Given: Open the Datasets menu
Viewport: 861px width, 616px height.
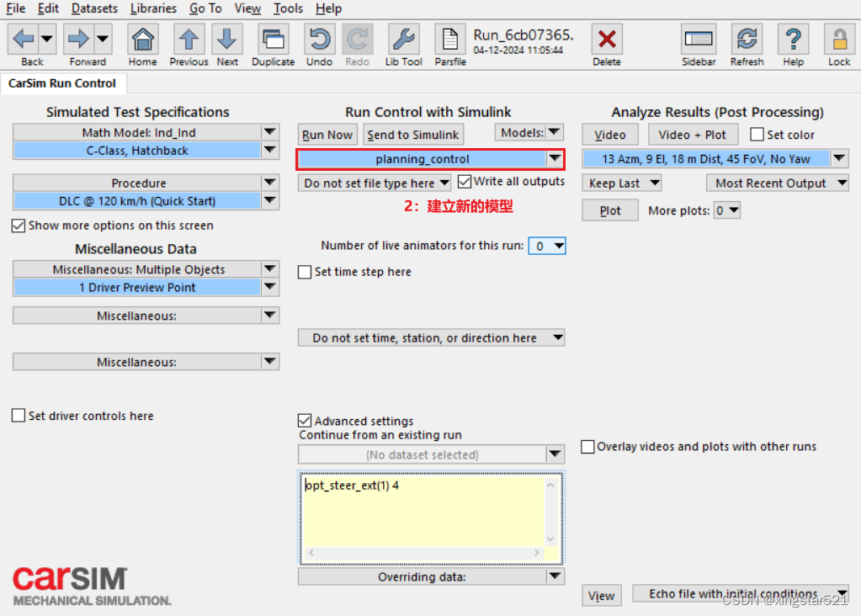Looking at the screenshot, I should tap(94, 8).
